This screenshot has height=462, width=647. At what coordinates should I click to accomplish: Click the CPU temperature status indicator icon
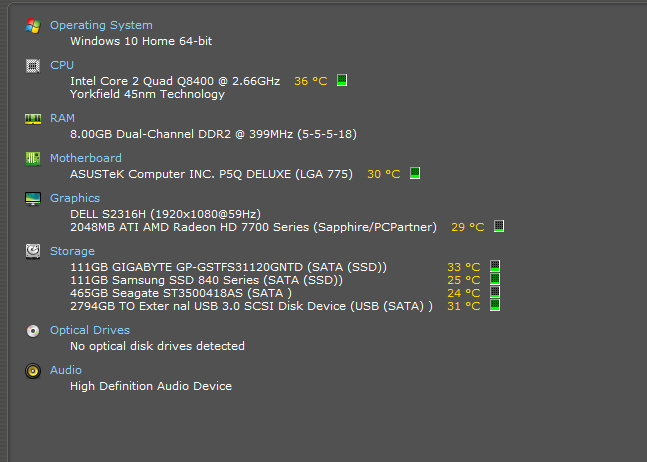point(342,80)
